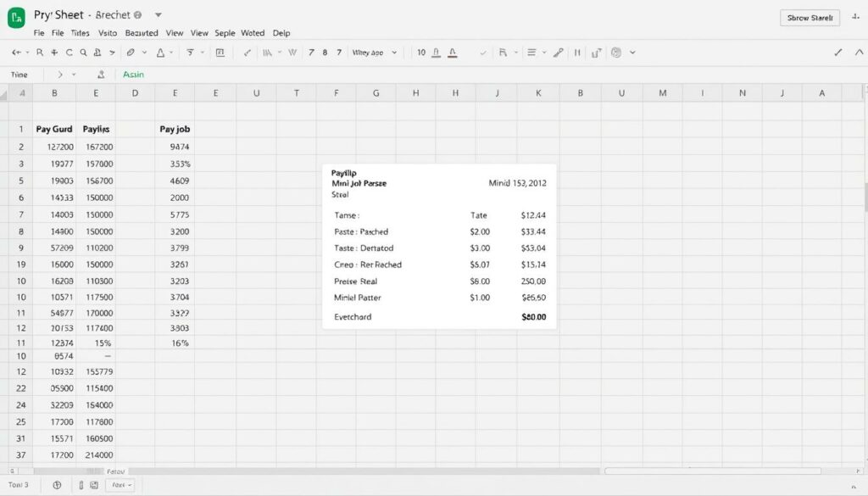Open the zoom dropdown in status bar
868x496 pixels.
(x=122, y=485)
